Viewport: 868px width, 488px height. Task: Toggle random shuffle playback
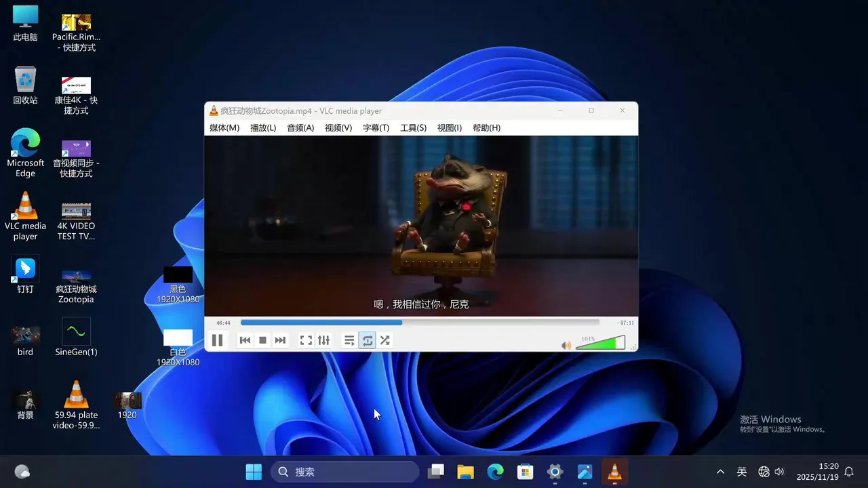[x=384, y=340]
